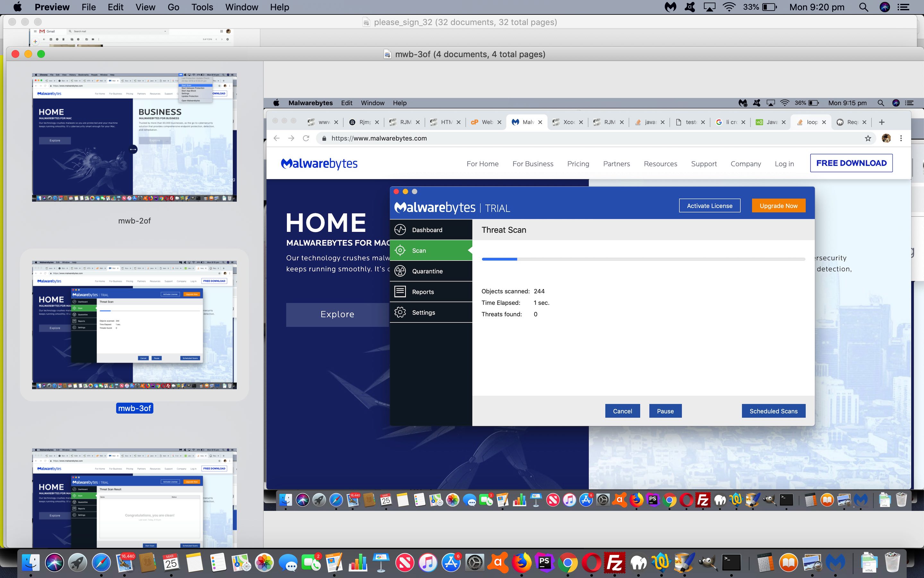The image size is (924, 578).
Task: Click the Malwarebytes website logo
Action: 319,164
